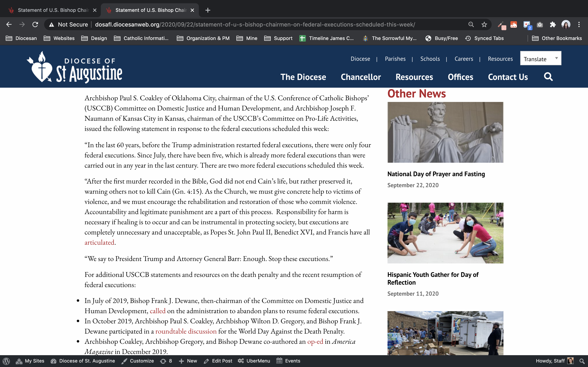Open the Lincoln Memorial news thumbnail
588x367 pixels.
445,132
